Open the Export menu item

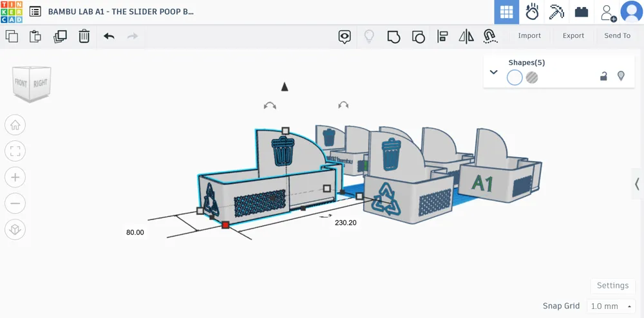point(573,36)
